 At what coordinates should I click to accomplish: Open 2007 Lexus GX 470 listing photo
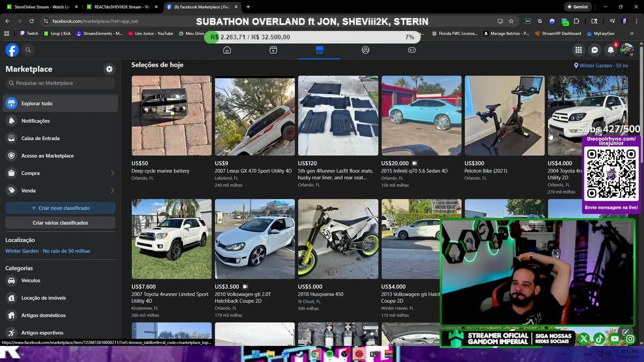tap(255, 116)
